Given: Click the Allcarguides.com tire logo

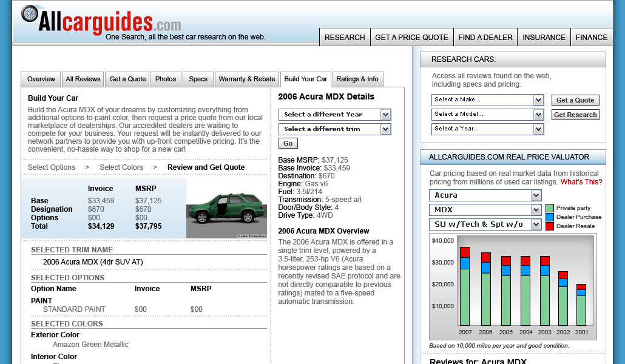Looking at the screenshot, I should point(29,16).
